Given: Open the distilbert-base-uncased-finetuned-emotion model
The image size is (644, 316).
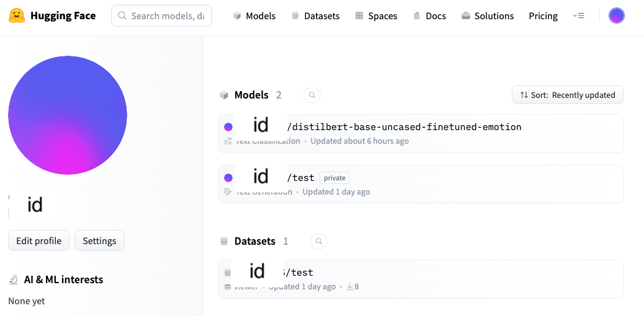Looking at the screenshot, I should pyautogui.click(x=421, y=133).
